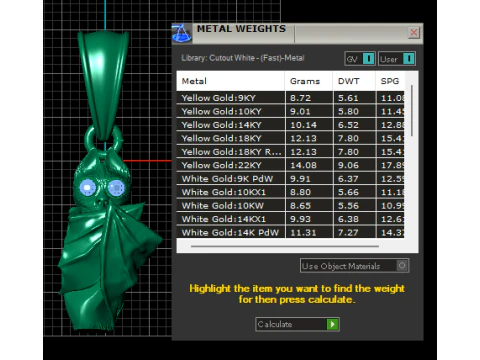Toggle the User switch
480x360 pixels.
[x=397, y=59]
